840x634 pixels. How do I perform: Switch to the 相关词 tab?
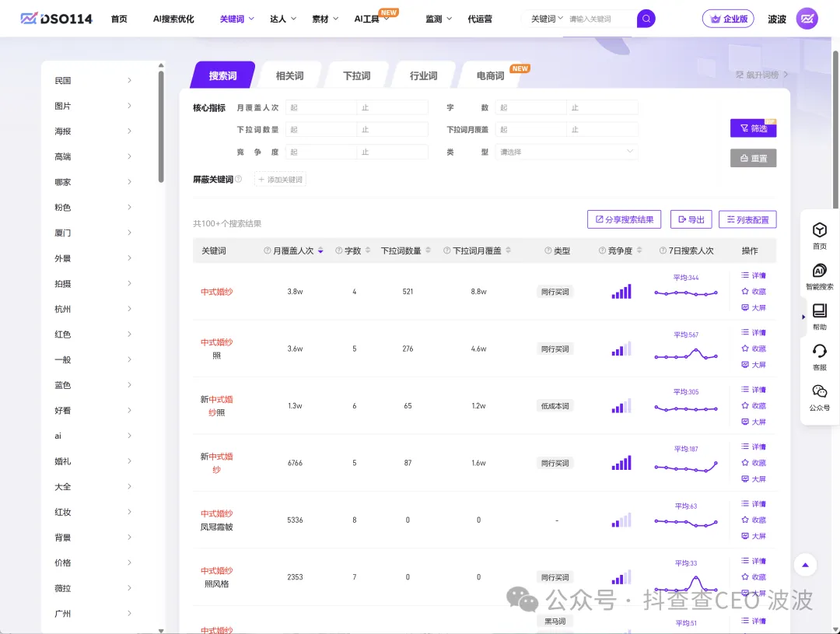pos(289,76)
